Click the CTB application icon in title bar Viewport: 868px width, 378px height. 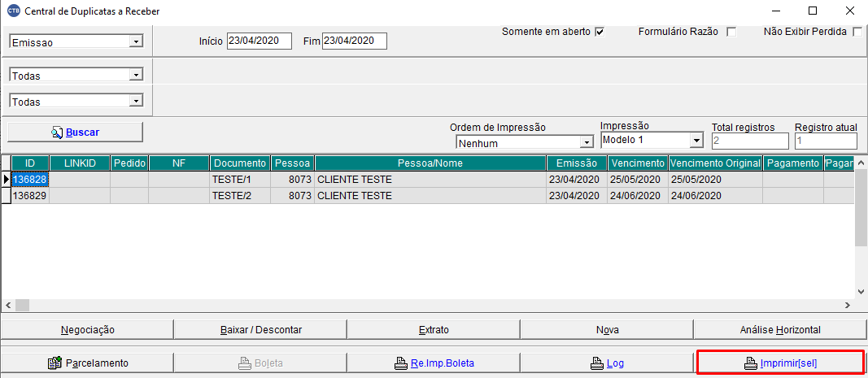(13, 11)
